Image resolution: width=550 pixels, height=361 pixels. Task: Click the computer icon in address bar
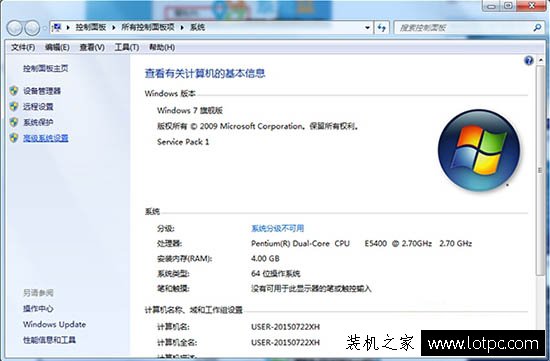(x=56, y=27)
